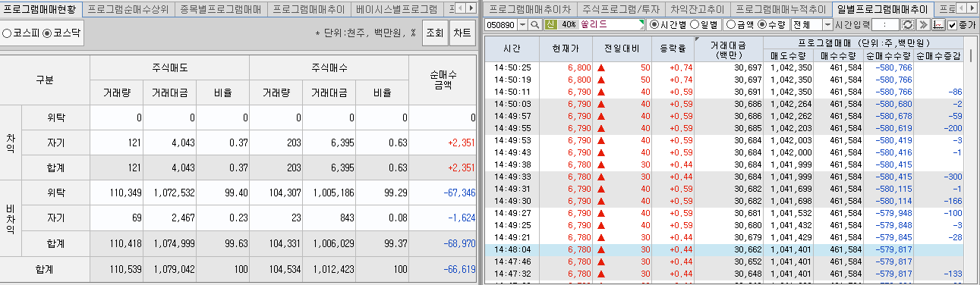Click the 40% margin rate label
The height and width of the screenshot is (285, 980).
[569, 24]
